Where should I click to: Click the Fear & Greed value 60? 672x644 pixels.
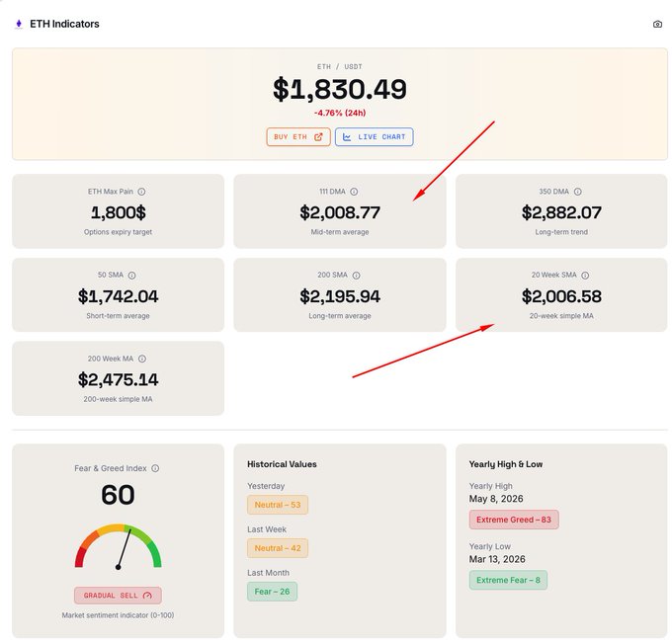pyautogui.click(x=118, y=495)
